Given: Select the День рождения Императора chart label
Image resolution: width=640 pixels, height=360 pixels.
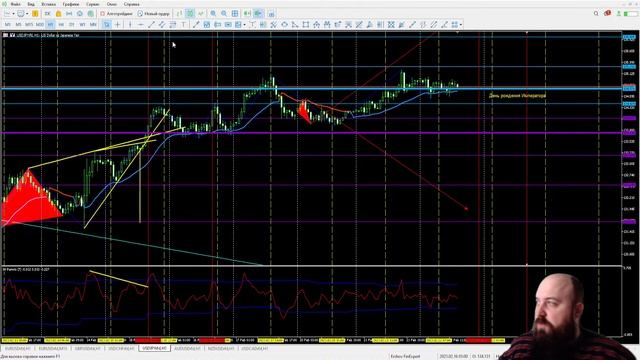Looking at the screenshot, I should 517,96.
